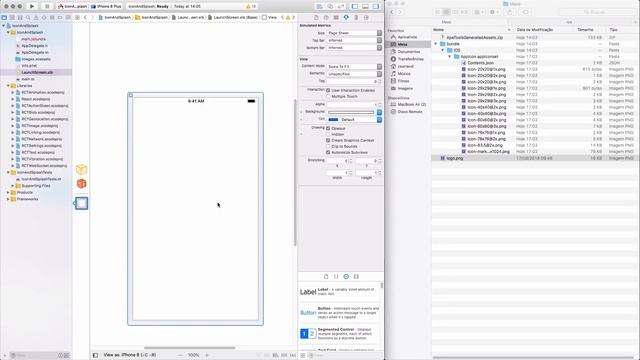Switch Finder to list view mode

click(x=447, y=12)
